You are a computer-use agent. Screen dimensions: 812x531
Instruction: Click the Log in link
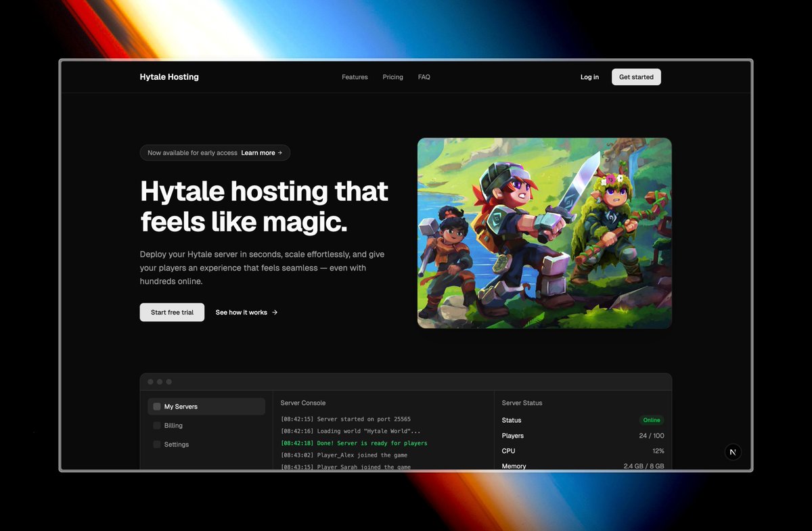[589, 77]
